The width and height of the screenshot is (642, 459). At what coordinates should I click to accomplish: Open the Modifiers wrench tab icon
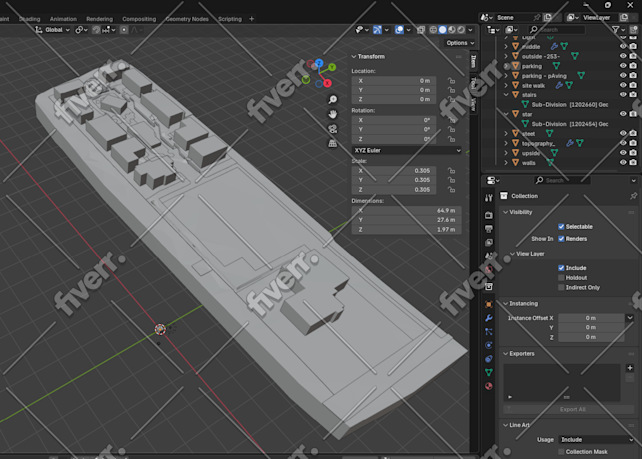pyautogui.click(x=488, y=318)
